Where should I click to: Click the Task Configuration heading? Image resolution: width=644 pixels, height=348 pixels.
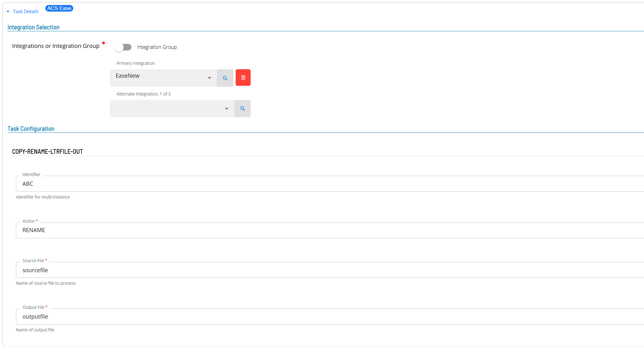pos(31,129)
